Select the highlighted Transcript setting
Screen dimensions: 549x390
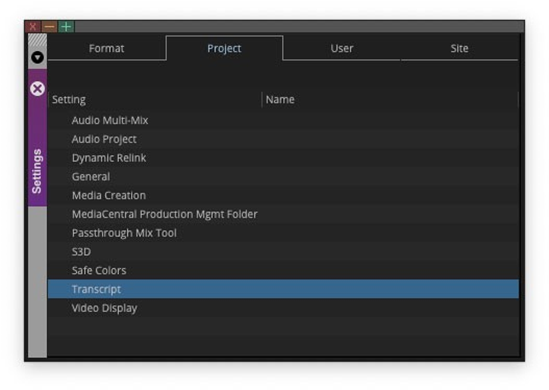pyautogui.click(x=283, y=289)
